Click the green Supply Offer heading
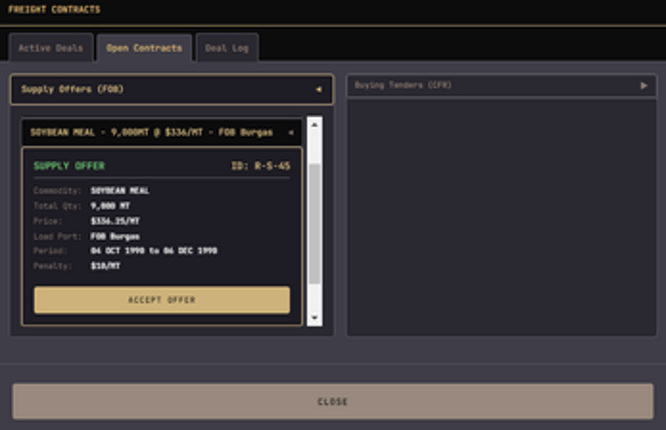Viewport: 666px width, 430px height. coord(69,166)
